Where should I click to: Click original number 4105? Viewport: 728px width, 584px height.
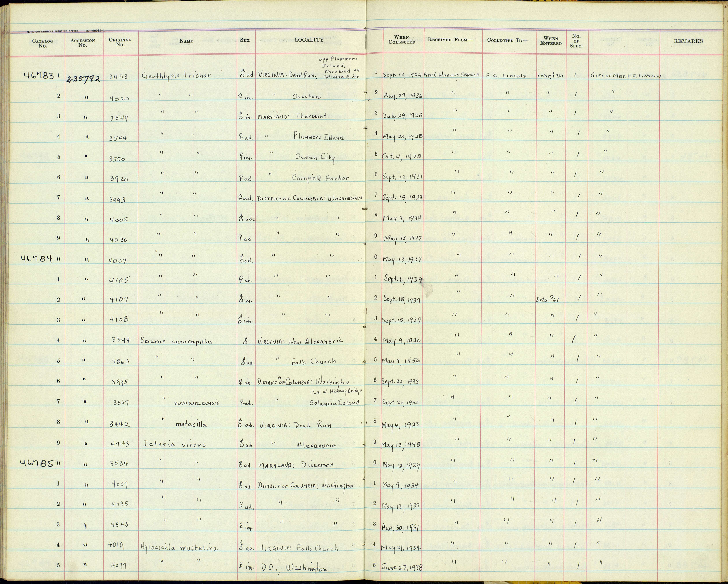pyautogui.click(x=119, y=280)
